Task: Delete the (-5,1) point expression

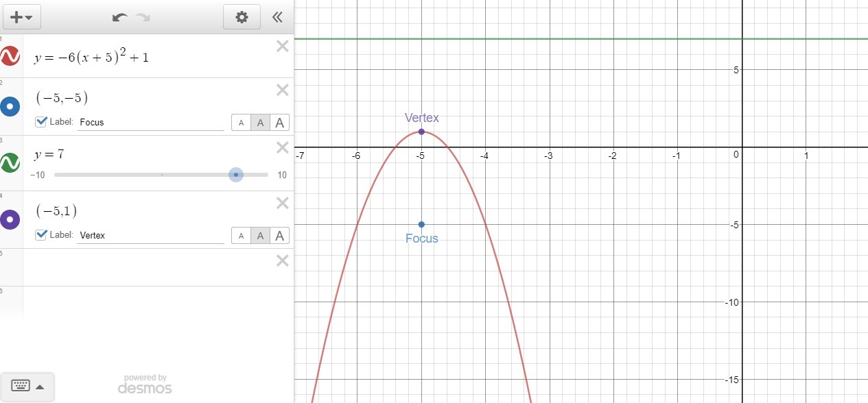Action: coord(282,203)
